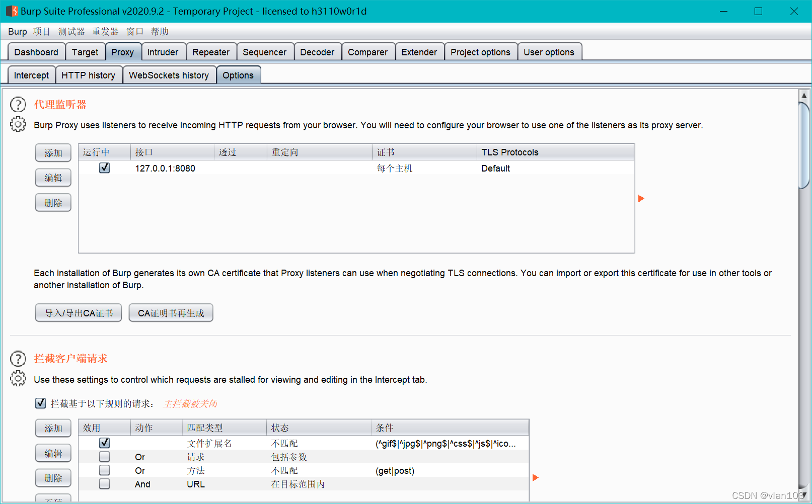
Task: Toggle running checkbox for 127.0.0.1:8080 listener
Action: coord(104,168)
